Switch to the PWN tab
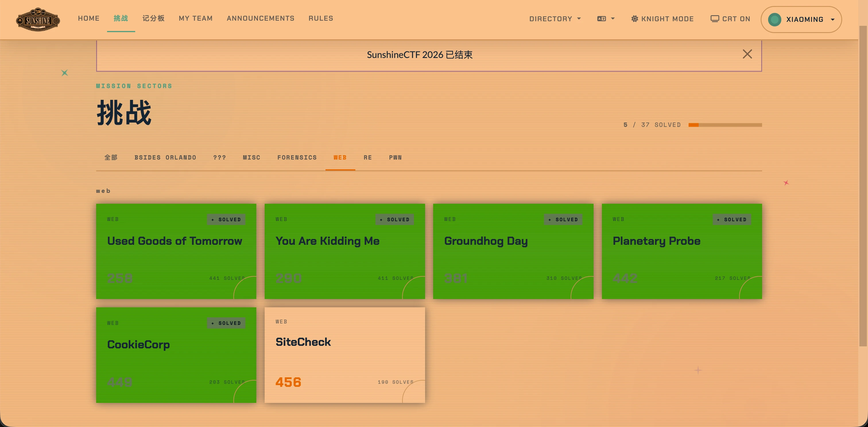The image size is (868, 427). [395, 157]
